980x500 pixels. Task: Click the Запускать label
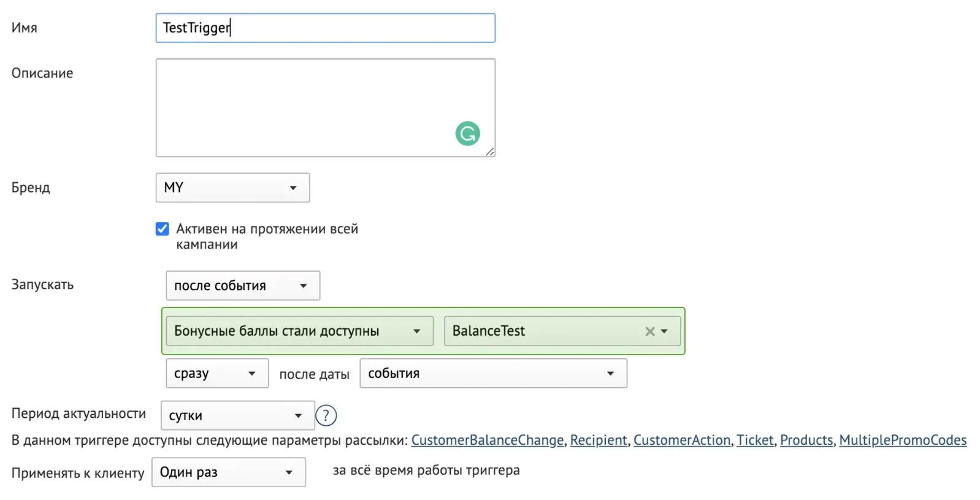click(42, 285)
